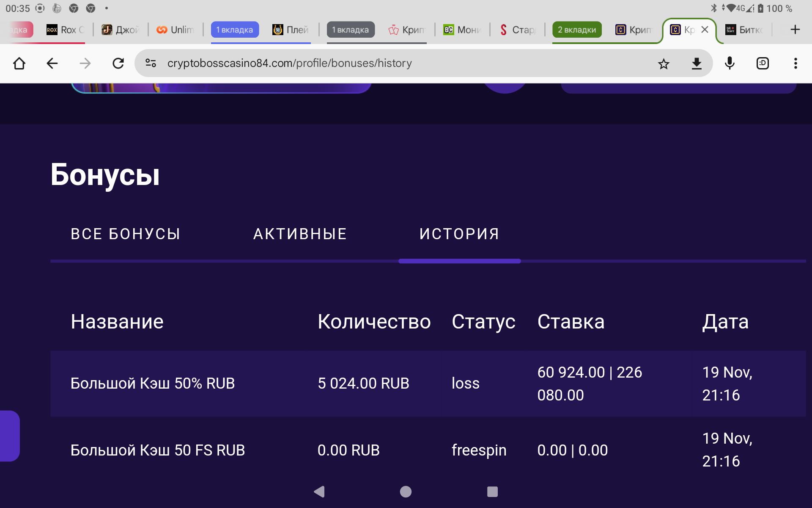This screenshot has width=812, height=508.
Task: Go back with the back arrow
Action: coord(52,63)
